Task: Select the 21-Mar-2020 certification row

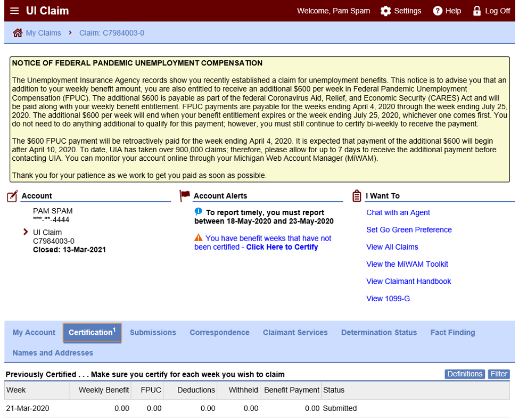Action: click(x=181, y=408)
